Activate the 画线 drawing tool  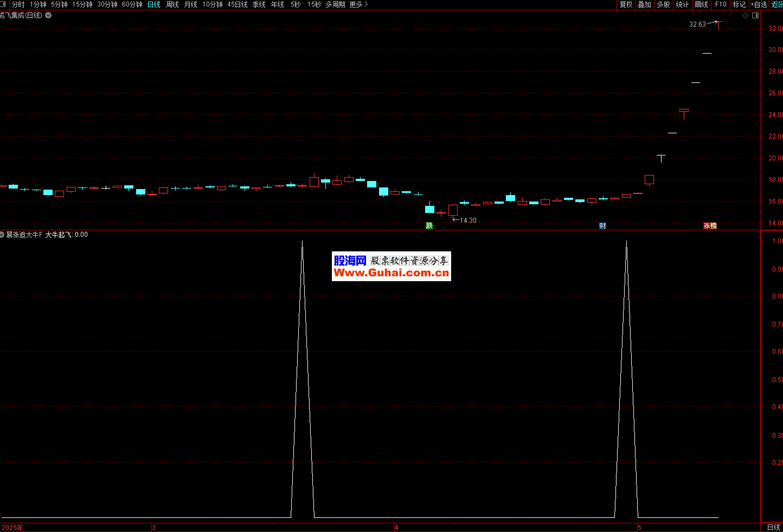(702, 4)
